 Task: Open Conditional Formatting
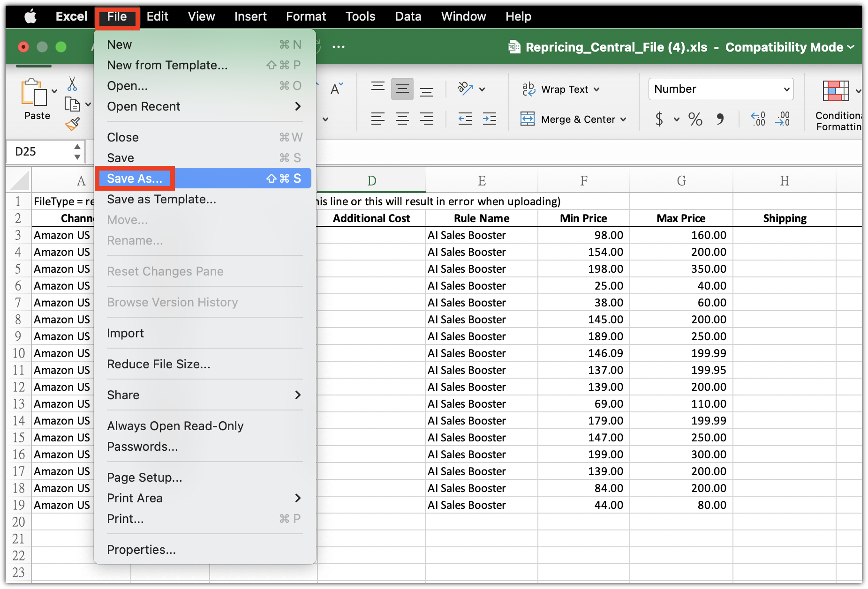click(838, 105)
